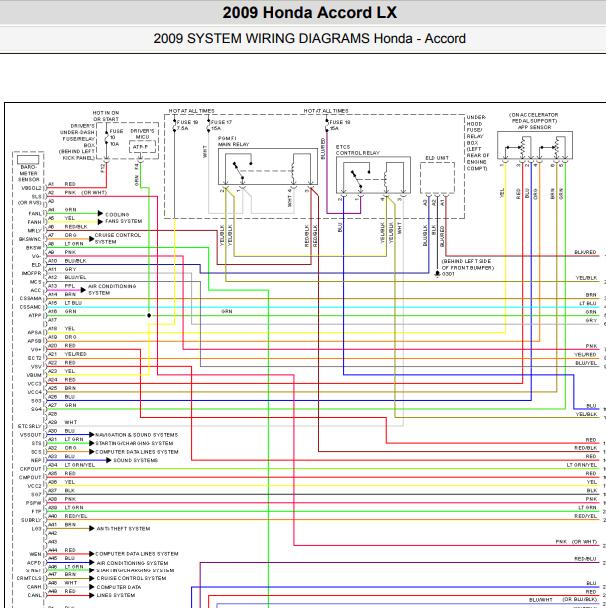
Task: Click the APSA terminal label
Action: click(x=35, y=333)
